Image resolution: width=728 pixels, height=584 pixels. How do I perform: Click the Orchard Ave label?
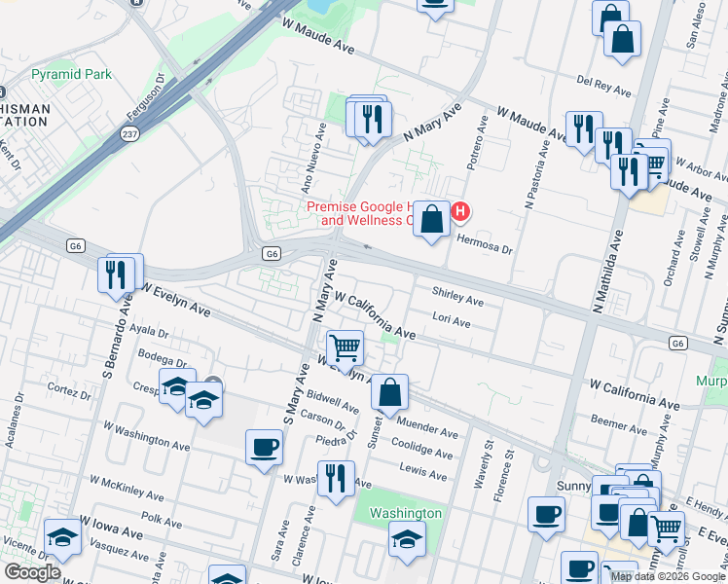[x=674, y=258]
